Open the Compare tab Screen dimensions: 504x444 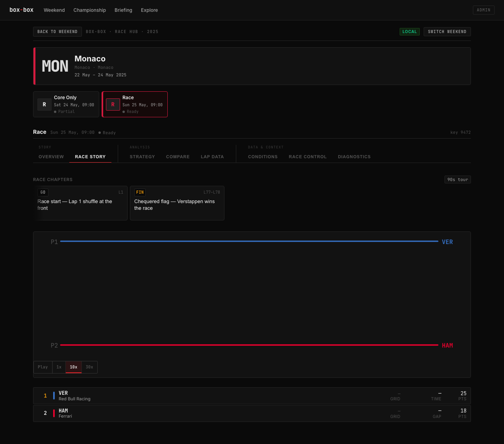178,157
